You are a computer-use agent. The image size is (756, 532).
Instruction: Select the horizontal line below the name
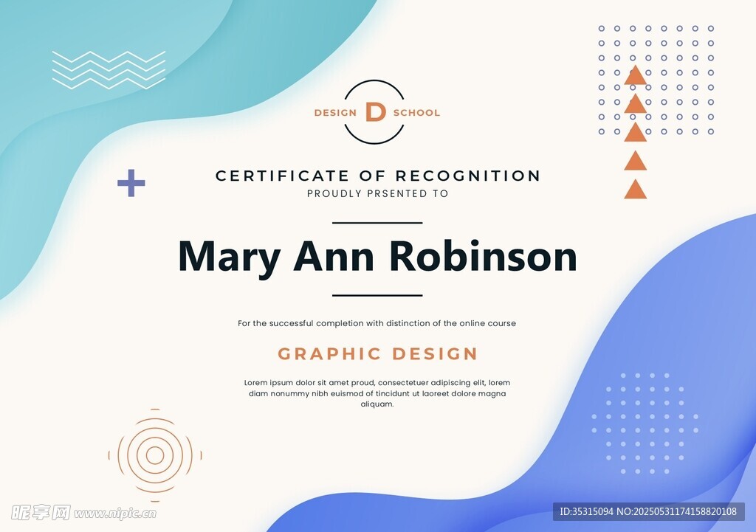tap(377, 295)
